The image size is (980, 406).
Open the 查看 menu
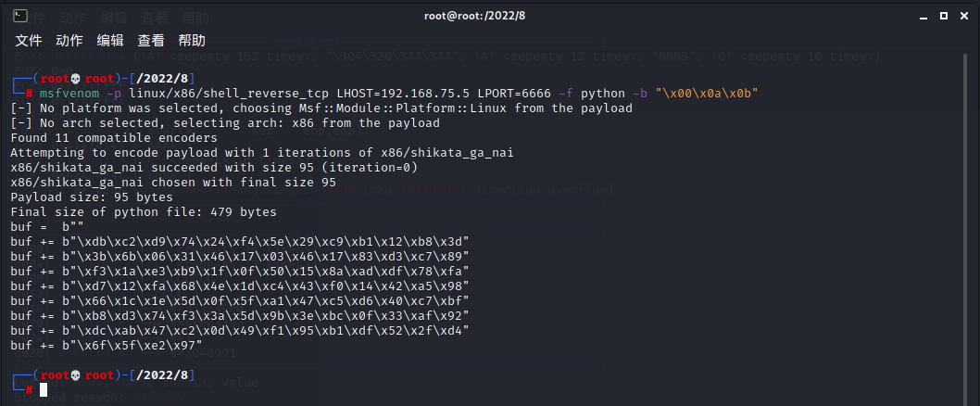click(151, 41)
